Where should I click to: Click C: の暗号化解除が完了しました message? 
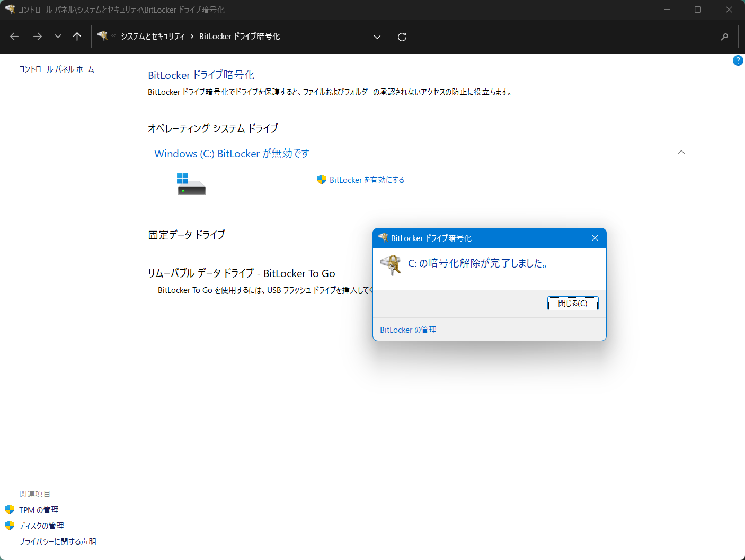click(x=478, y=263)
